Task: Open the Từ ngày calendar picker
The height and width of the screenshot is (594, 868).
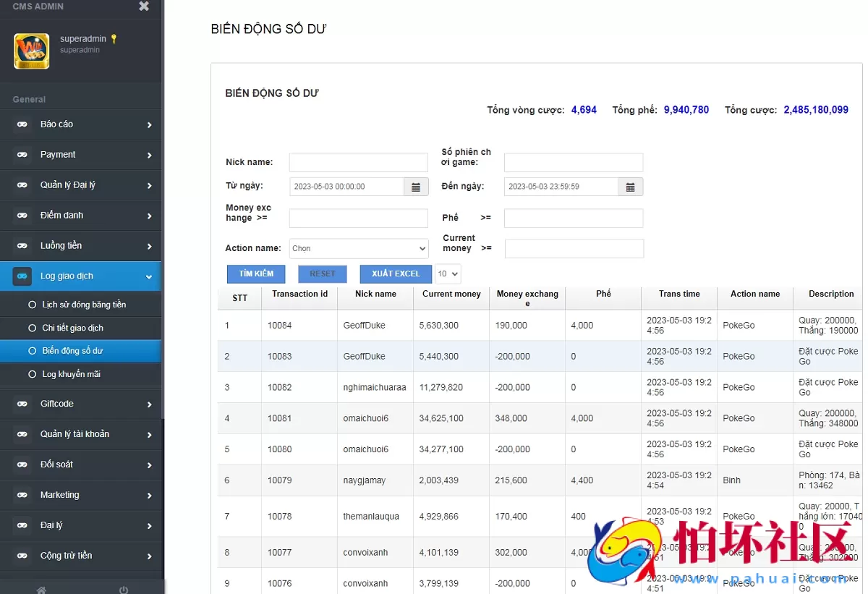Action: point(415,186)
